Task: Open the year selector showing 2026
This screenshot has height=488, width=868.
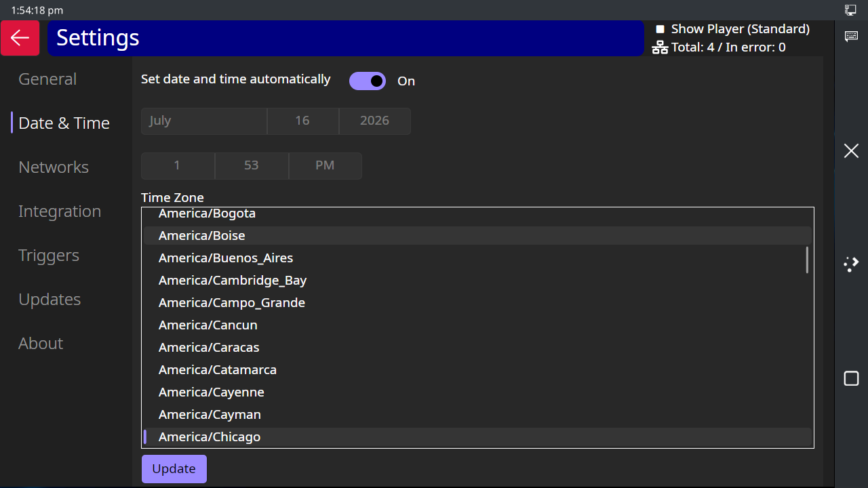Action: (x=374, y=121)
